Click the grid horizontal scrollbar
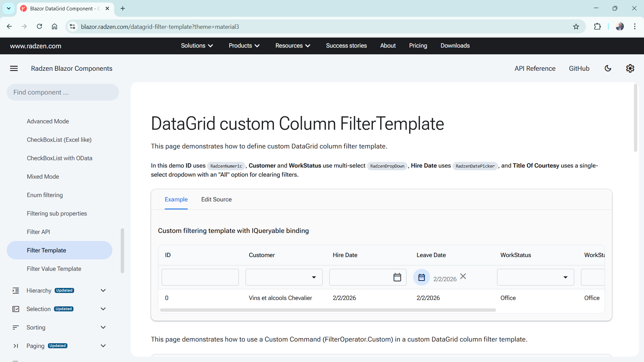644x362 pixels. (328, 310)
